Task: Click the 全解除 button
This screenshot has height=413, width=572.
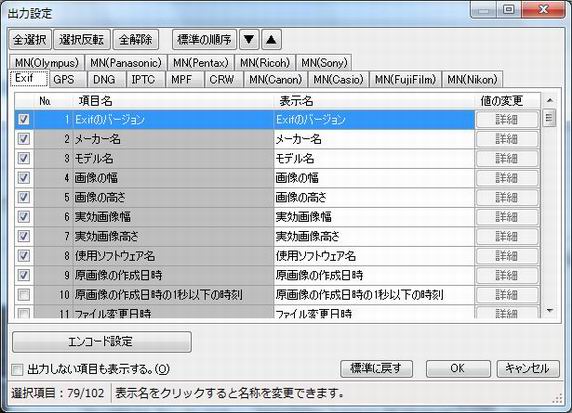Action: click(x=135, y=39)
